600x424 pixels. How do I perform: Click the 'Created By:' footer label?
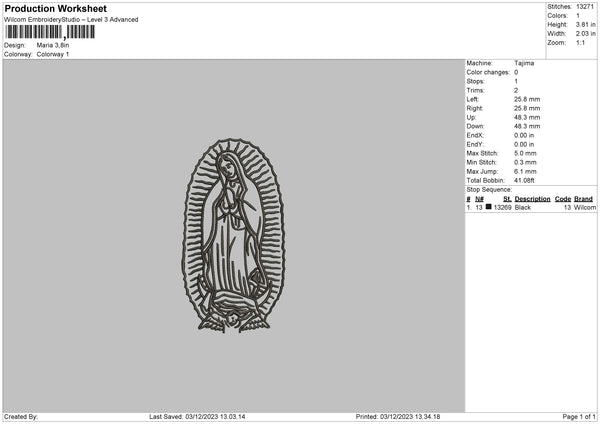tap(21, 416)
